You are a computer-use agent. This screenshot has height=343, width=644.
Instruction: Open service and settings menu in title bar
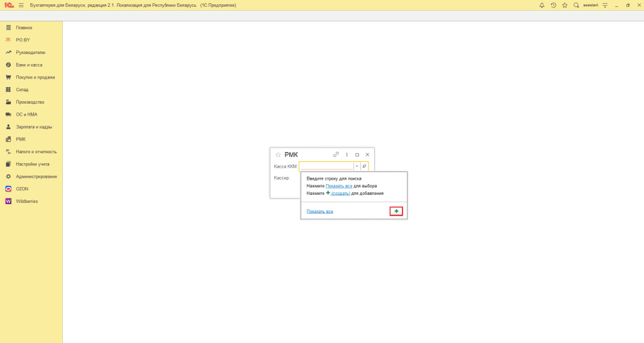coord(605,5)
